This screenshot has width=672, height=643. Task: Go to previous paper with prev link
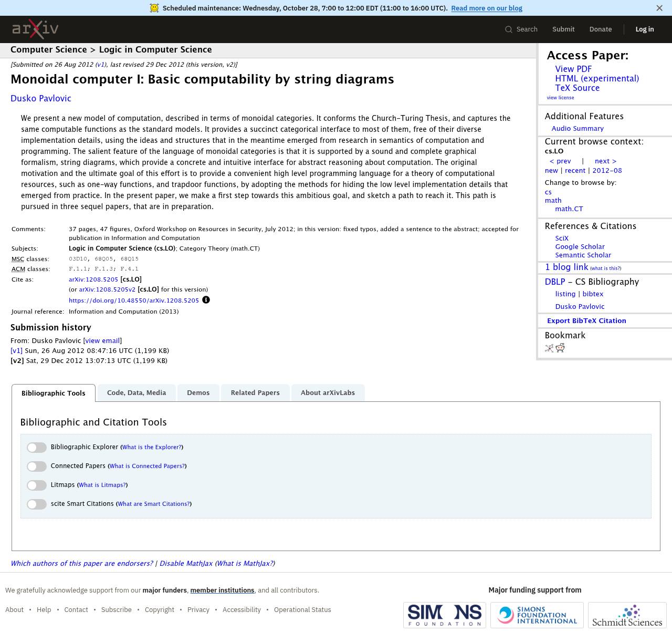tap(560, 161)
